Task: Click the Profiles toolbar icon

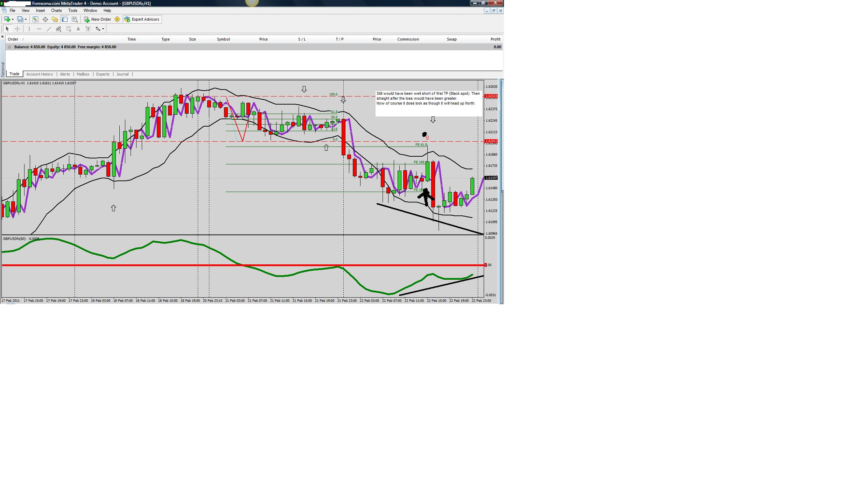Action: pos(20,19)
